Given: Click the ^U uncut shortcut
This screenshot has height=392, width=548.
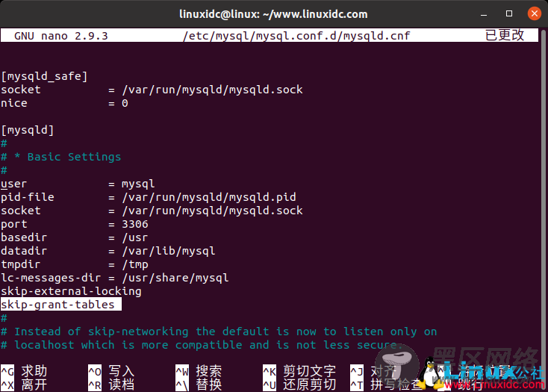Looking at the screenshot, I should [299, 385].
